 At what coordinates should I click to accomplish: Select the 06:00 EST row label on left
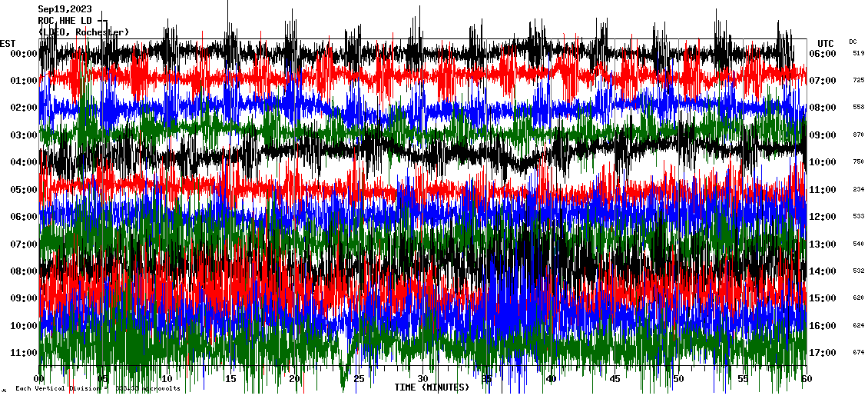point(24,217)
